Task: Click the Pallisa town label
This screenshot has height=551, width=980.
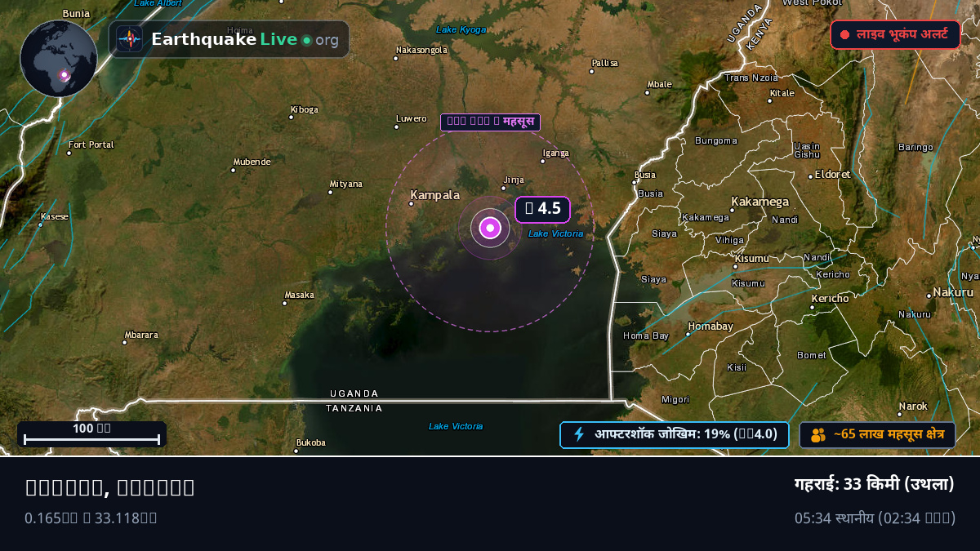Action: pyautogui.click(x=604, y=63)
